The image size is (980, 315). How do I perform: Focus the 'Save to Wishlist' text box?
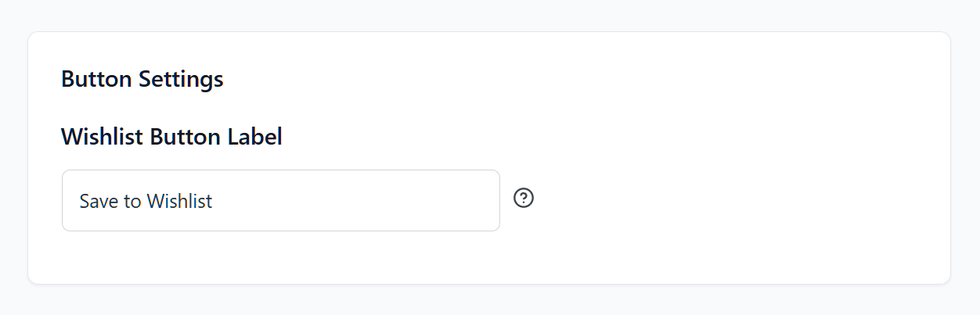coord(280,201)
